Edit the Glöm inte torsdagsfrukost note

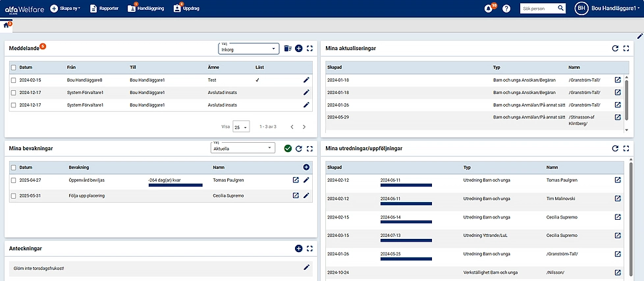point(306,267)
